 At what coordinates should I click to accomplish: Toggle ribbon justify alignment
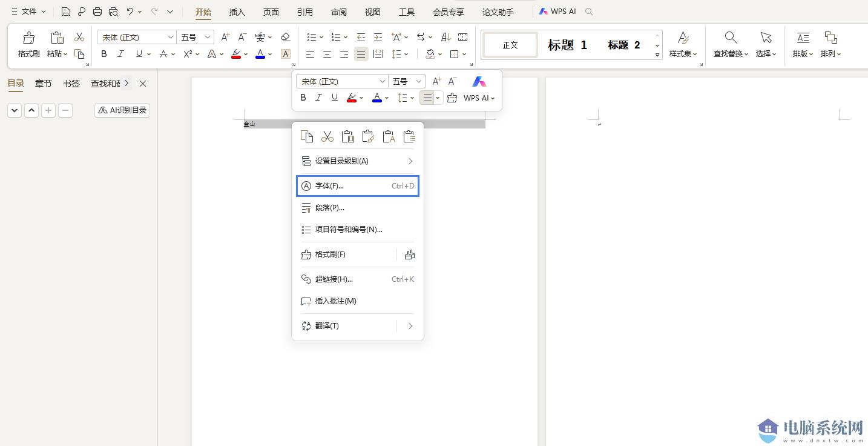[361, 54]
